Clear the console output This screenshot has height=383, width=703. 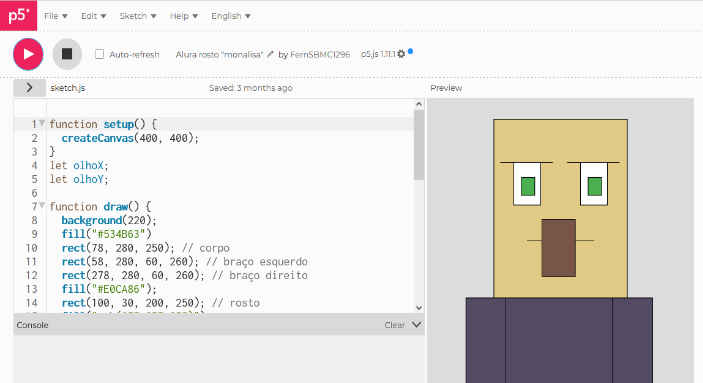(x=395, y=325)
